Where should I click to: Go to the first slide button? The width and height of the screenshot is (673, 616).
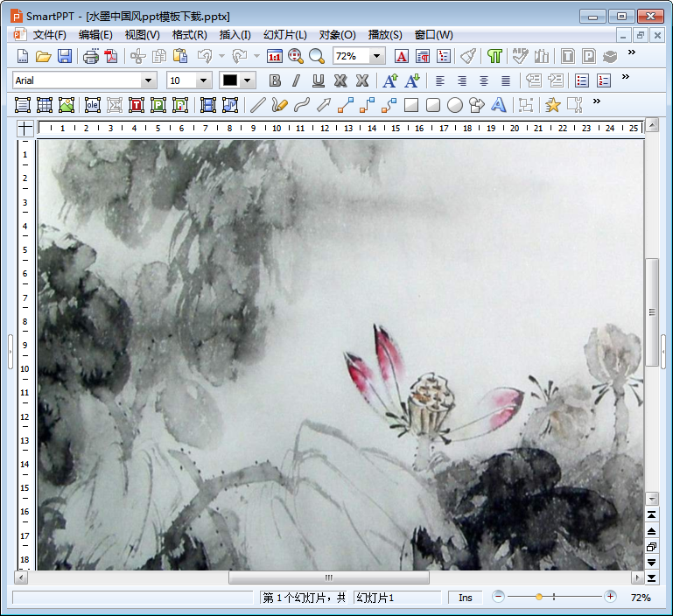click(651, 514)
